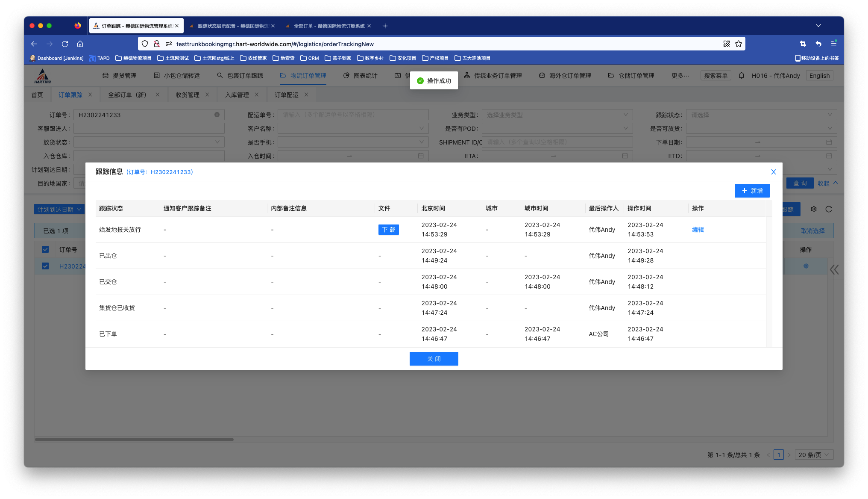
Task: Click the double-chevron collapse panel icon
Action: point(834,269)
